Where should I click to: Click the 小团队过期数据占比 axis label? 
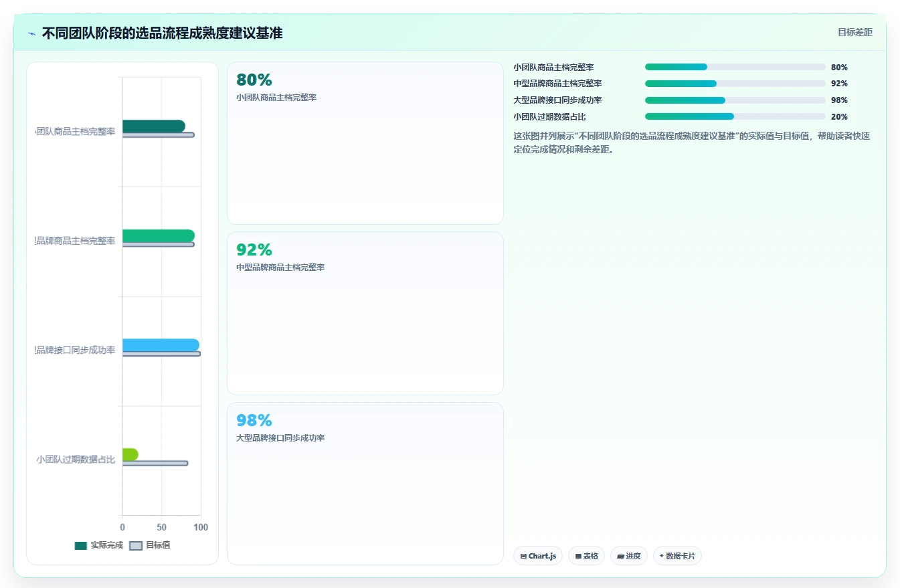pos(76,460)
